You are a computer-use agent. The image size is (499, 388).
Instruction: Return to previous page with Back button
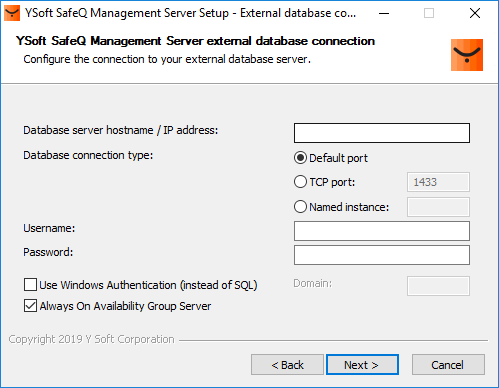287,365
